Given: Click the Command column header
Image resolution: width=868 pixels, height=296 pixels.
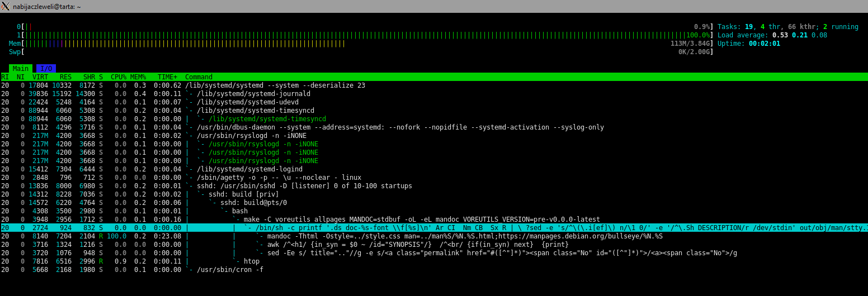Looking at the screenshot, I should point(199,77).
